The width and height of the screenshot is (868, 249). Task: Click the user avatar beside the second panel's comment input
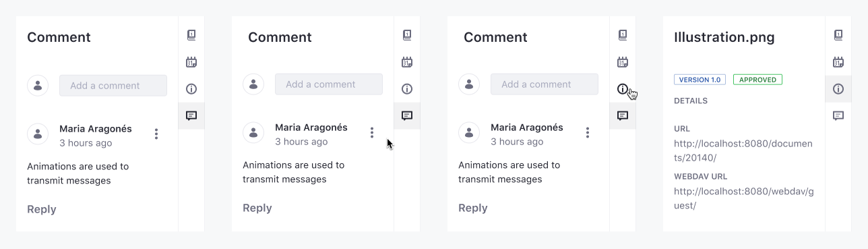coord(253,84)
